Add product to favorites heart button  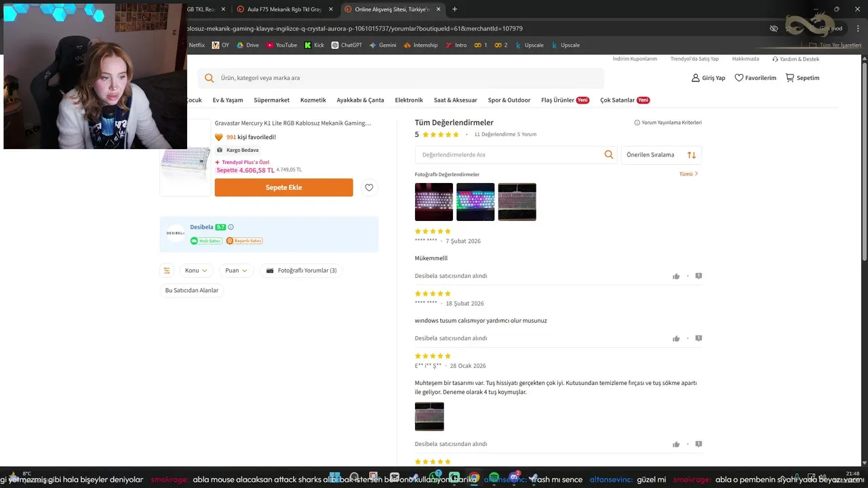(x=369, y=188)
